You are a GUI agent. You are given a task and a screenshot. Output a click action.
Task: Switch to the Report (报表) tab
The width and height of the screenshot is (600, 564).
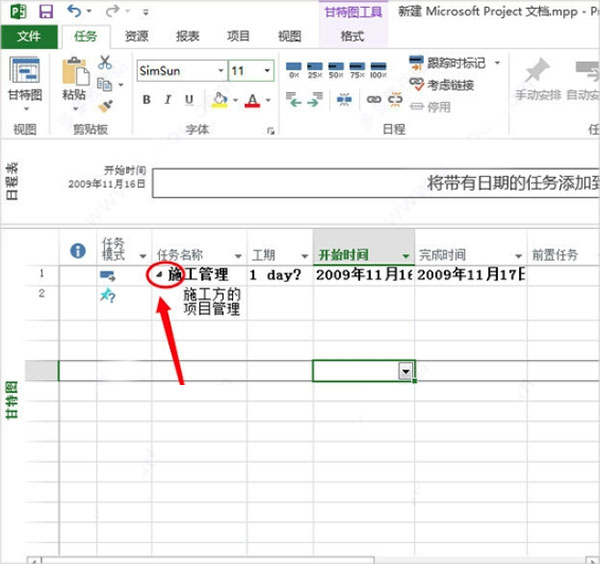[x=188, y=37]
